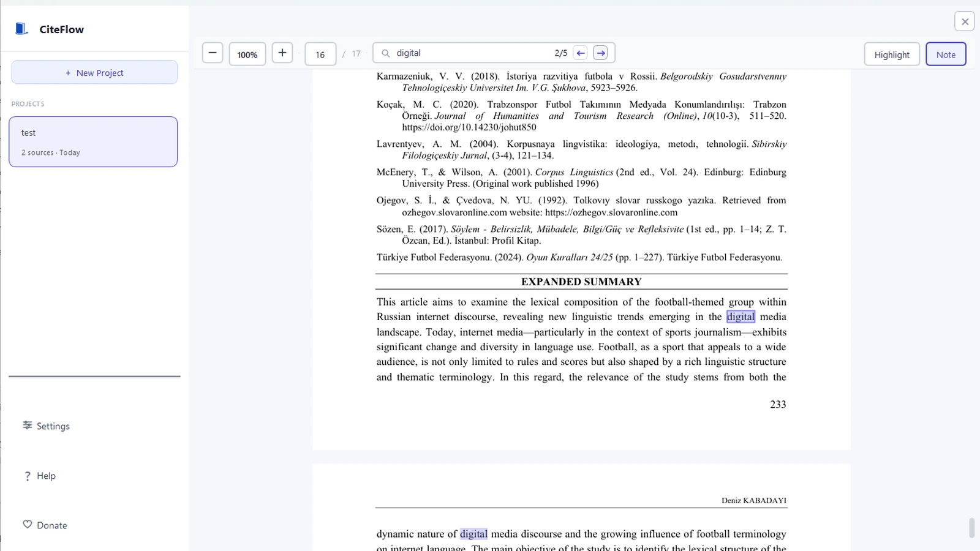Create a New Project
This screenshot has width=980, height=551.
click(94, 72)
